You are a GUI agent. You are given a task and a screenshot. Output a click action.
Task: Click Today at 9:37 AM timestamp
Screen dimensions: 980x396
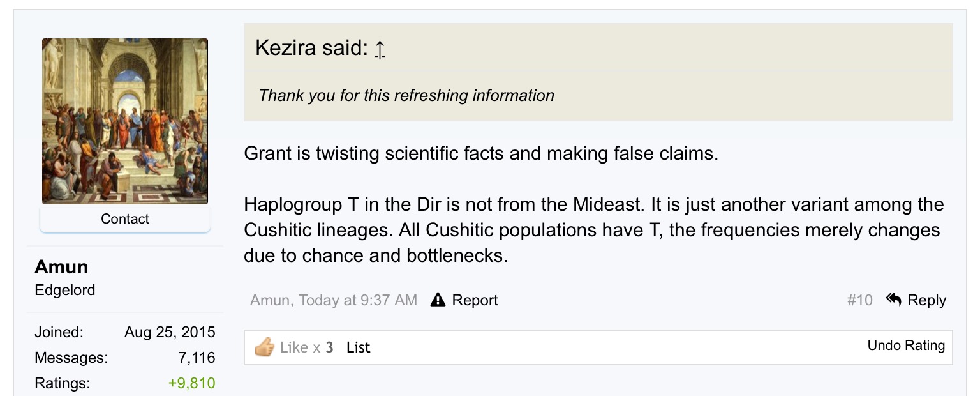point(358,300)
